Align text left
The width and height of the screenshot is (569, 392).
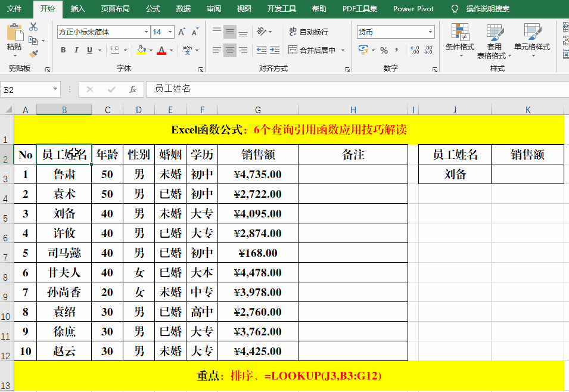point(217,50)
